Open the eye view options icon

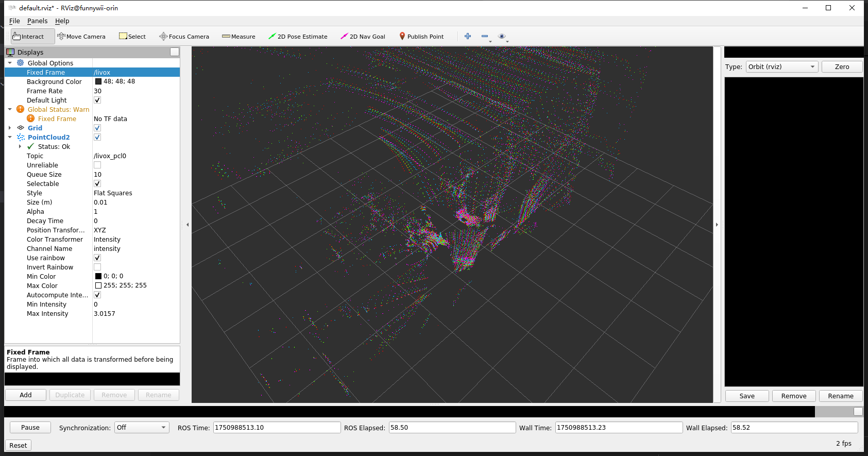501,36
